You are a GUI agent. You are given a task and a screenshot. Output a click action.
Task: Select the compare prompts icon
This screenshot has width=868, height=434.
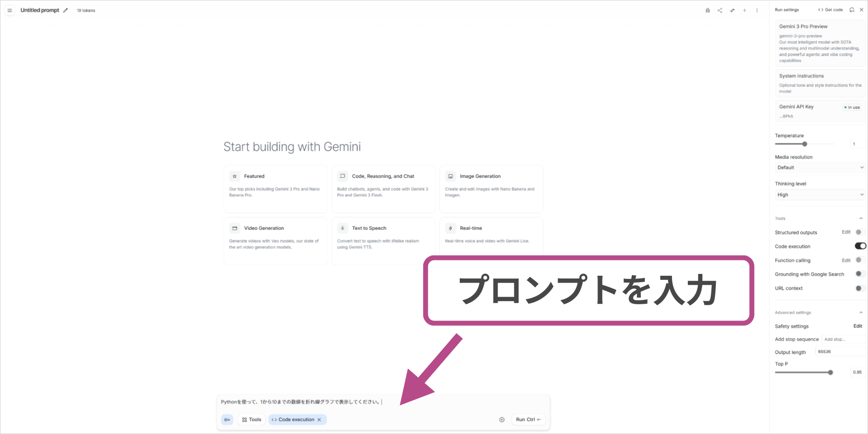(x=732, y=10)
